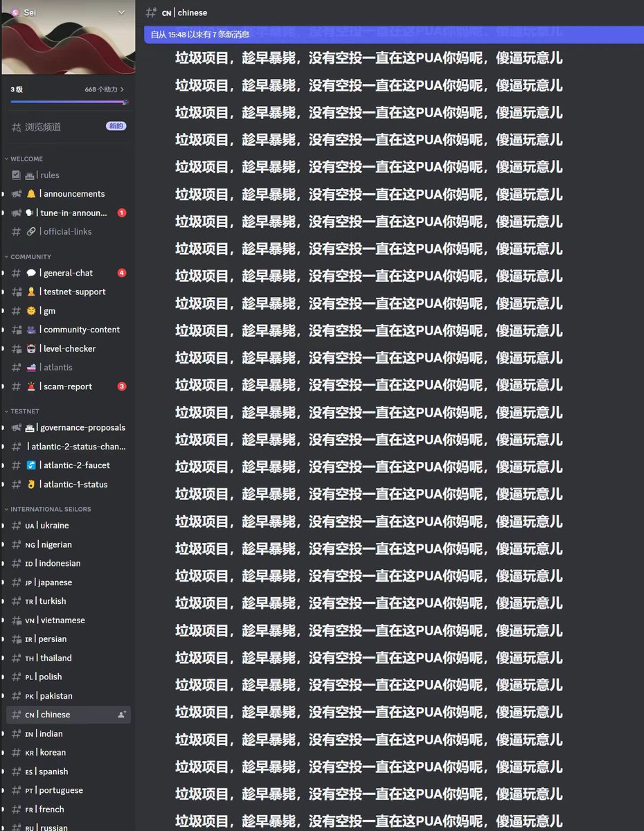Open the FR french channel
Viewport: 644px width, 831px height.
[68, 809]
